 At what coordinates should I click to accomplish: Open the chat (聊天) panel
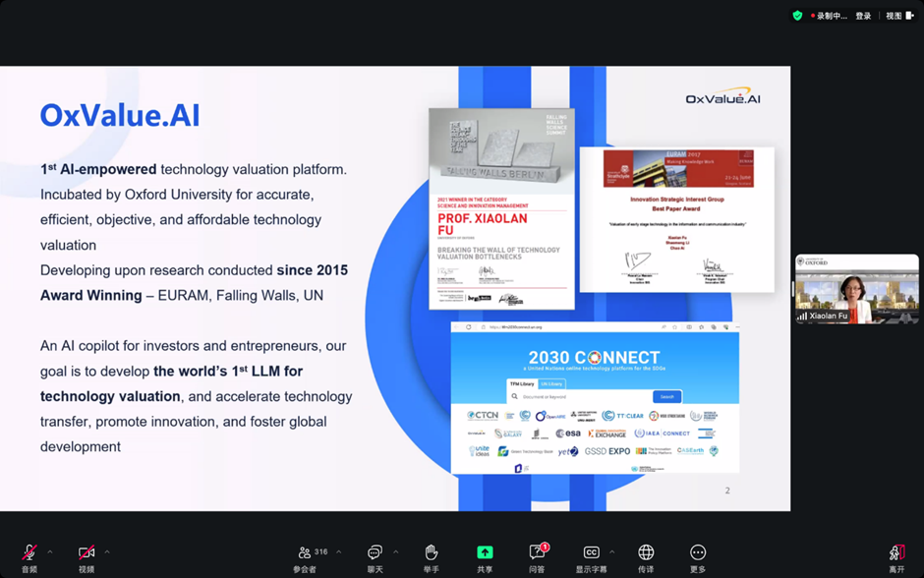375,557
